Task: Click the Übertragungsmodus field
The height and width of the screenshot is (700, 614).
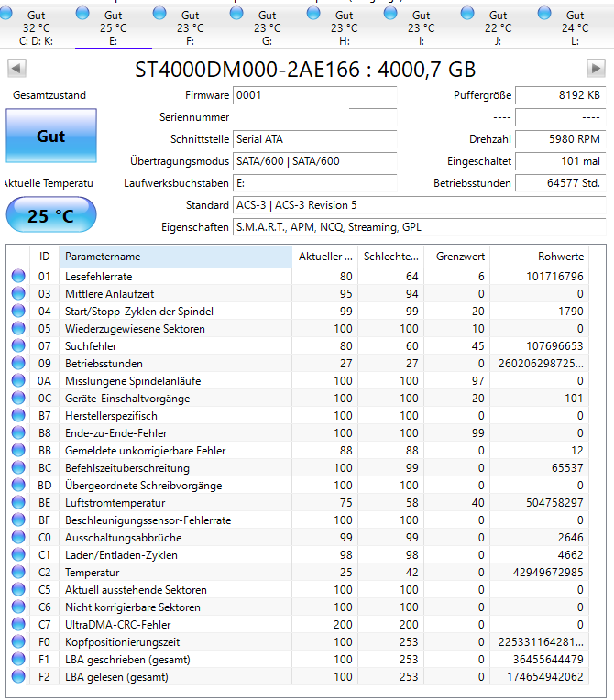Action: 315,160
